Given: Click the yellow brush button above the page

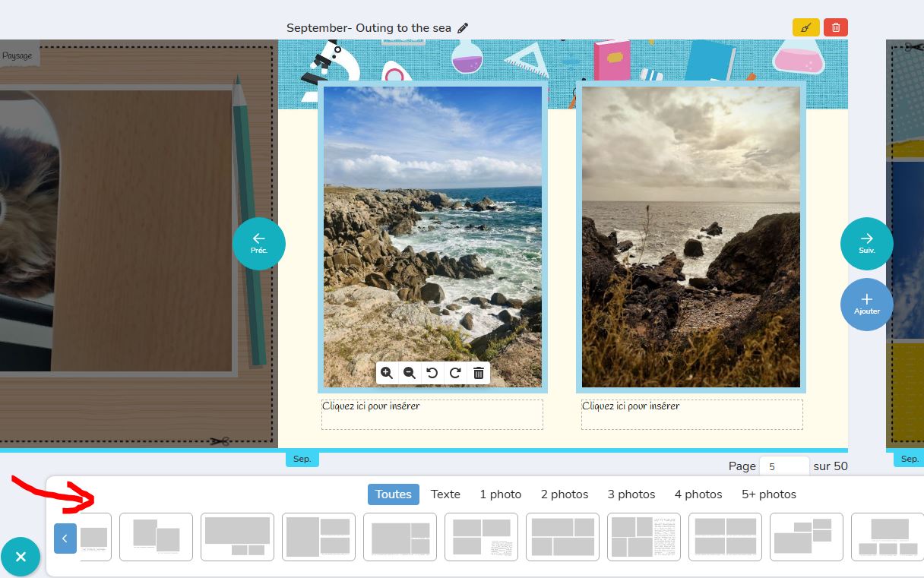Looking at the screenshot, I should (x=805, y=28).
